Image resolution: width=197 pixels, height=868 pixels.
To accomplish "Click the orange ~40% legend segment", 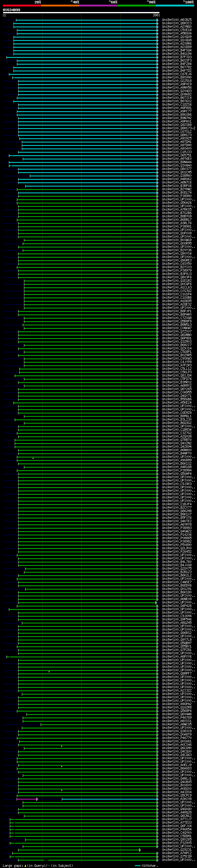I will [x=61, y=6].
